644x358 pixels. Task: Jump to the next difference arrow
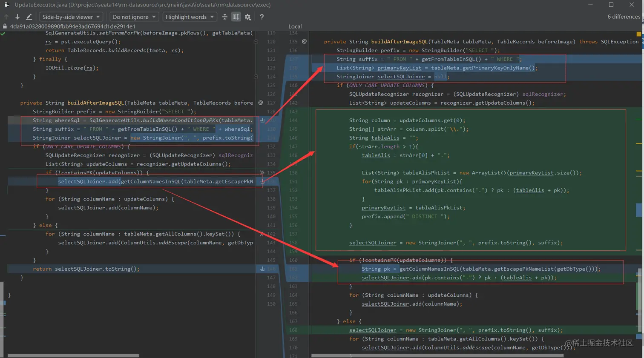pos(17,17)
